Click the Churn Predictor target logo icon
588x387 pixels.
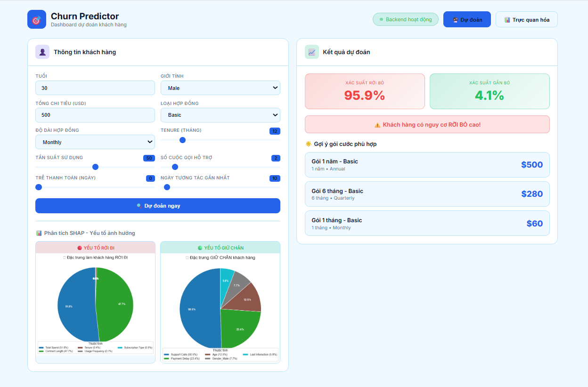37,20
